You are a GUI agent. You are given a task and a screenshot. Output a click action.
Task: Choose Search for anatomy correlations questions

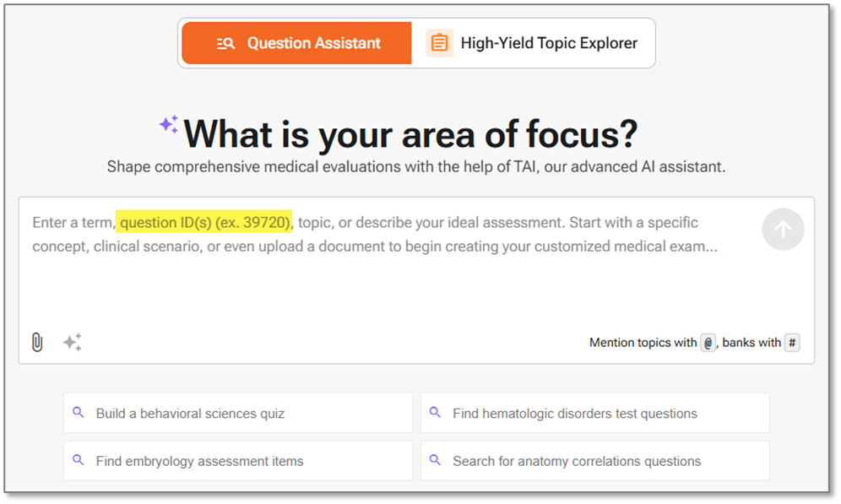(x=594, y=461)
